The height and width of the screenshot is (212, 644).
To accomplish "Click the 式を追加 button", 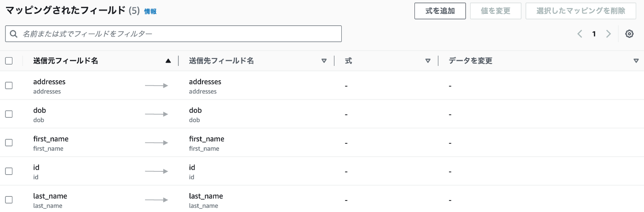I will 440,11.
